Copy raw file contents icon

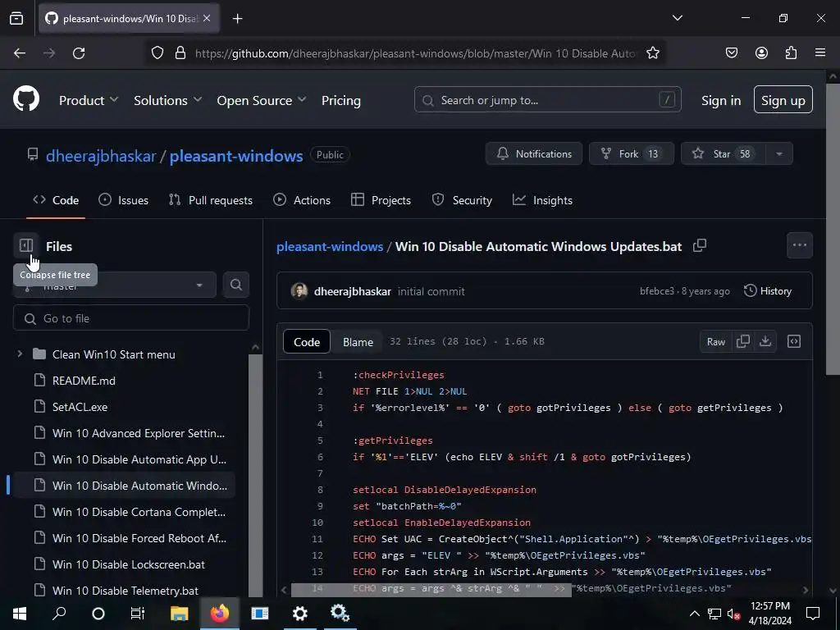[x=743, y=341]
